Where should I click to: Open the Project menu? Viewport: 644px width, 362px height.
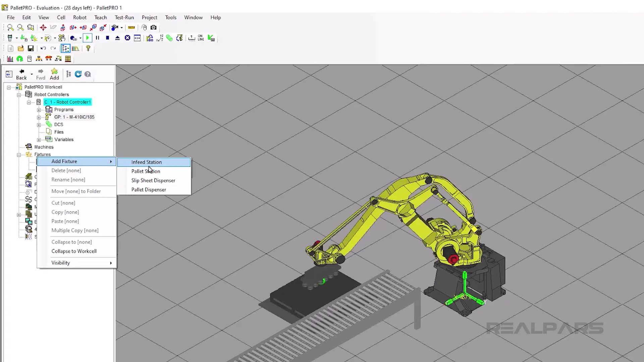(149, 17)
